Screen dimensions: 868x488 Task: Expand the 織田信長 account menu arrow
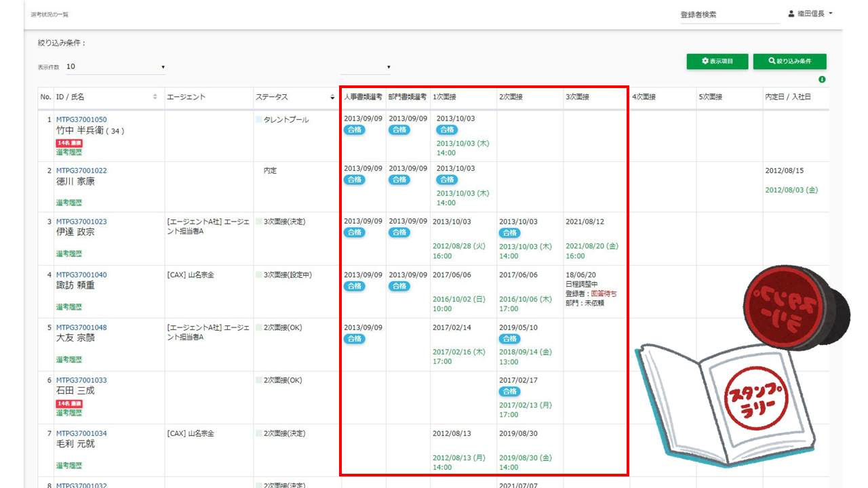coord(831,14)
